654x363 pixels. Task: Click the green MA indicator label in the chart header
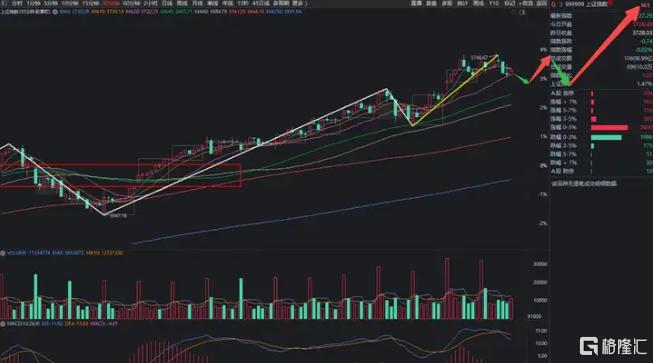[176, 12]
